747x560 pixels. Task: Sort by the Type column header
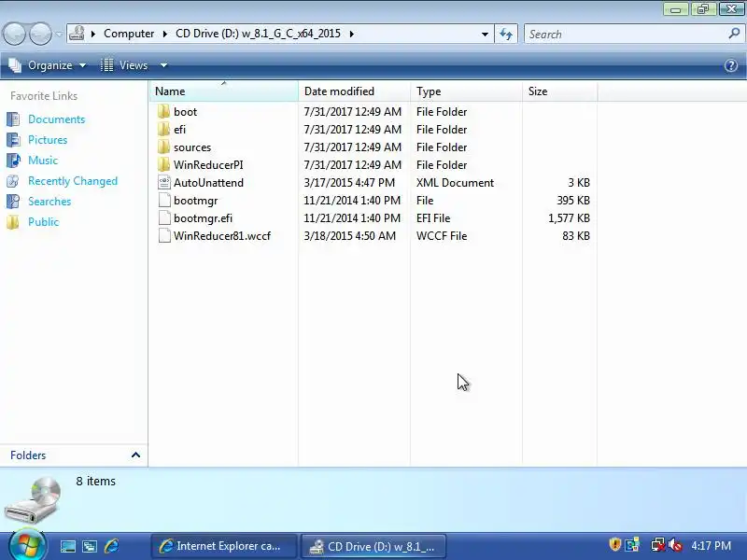pyautogui.click(x=466, y=91)
